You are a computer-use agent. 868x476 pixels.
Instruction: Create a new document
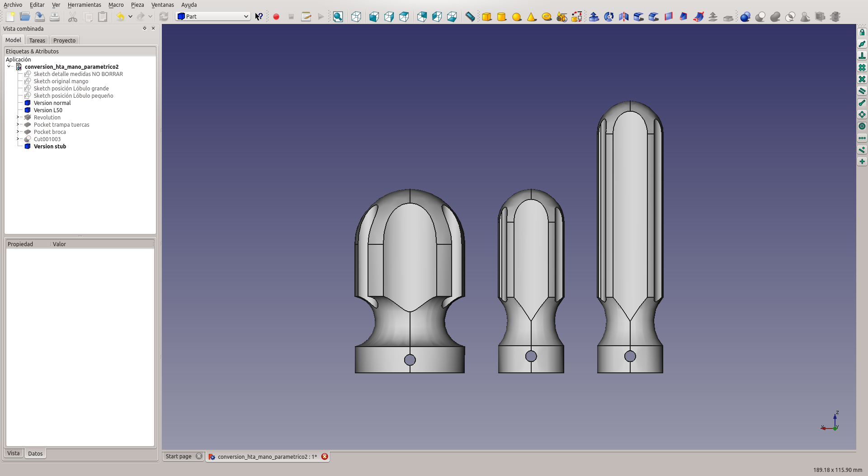click(10, 17)
